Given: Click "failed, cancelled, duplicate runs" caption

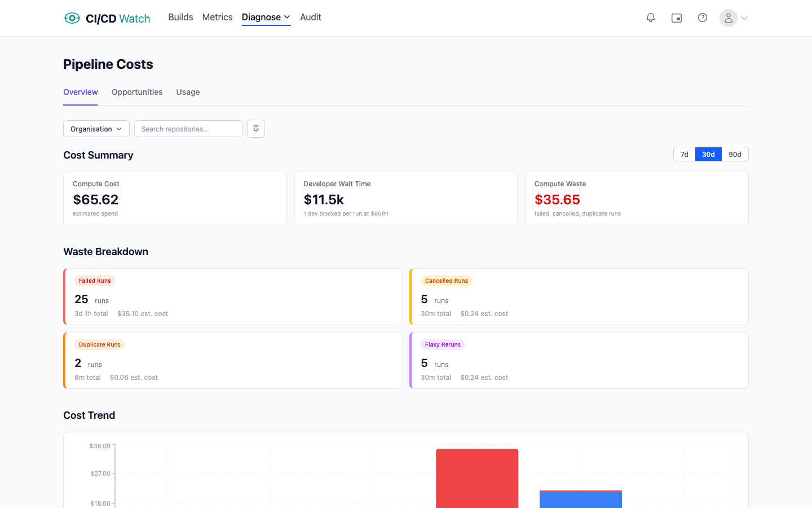Looking at the screenshot, I should [x=577, y=213].
